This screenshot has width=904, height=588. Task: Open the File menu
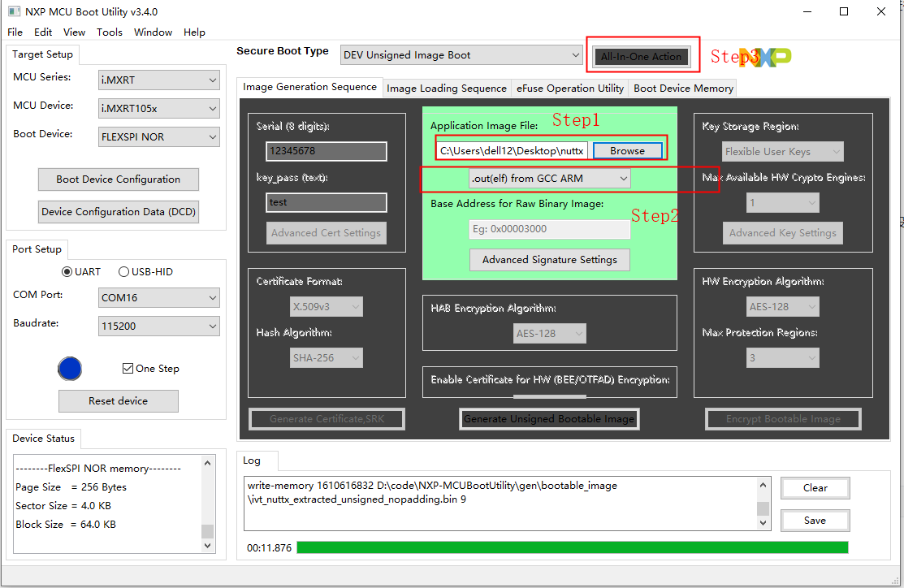[x=15, y=32]
